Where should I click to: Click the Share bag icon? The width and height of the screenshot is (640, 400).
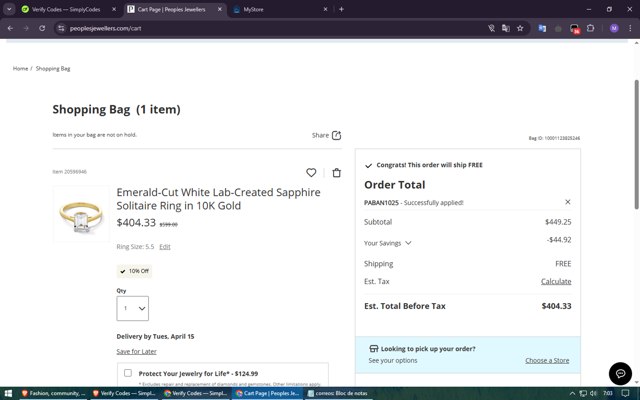coord(336,135)
